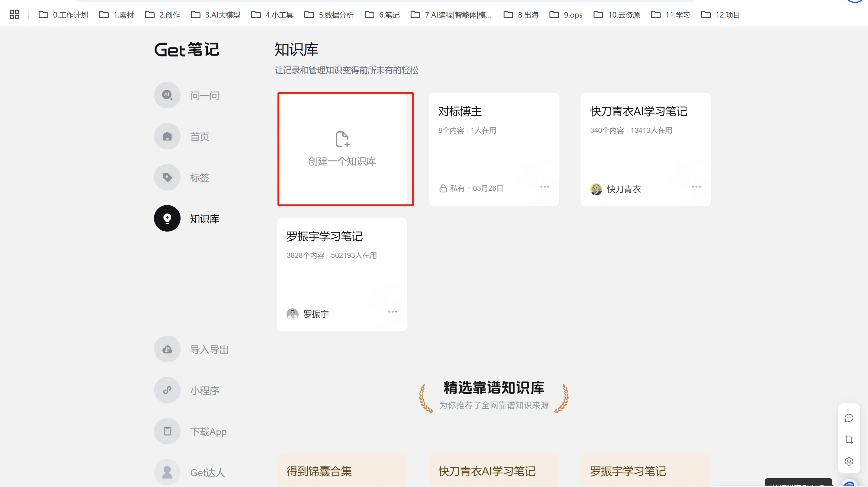Open the Get达人 person icon
Viewport: 868px width, 487px height.
[167, 472]
